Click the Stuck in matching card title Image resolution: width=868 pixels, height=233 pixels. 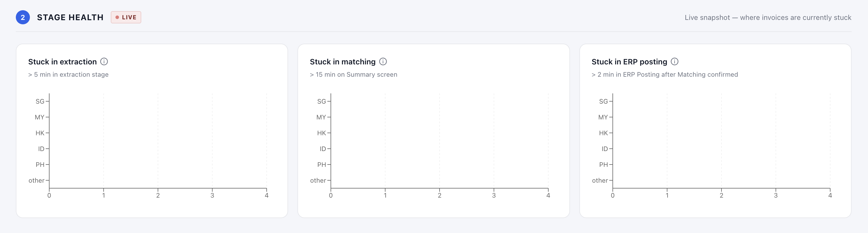tap(342, 62)
